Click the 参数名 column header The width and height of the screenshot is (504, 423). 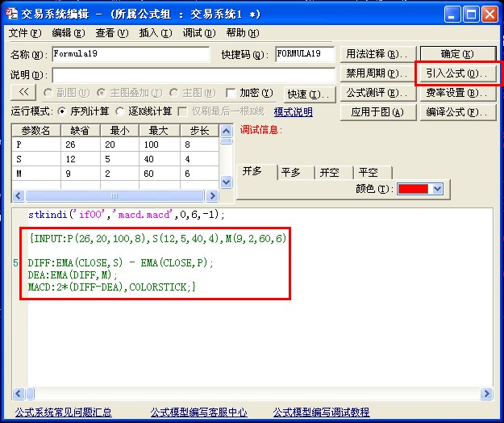(36, 131)
